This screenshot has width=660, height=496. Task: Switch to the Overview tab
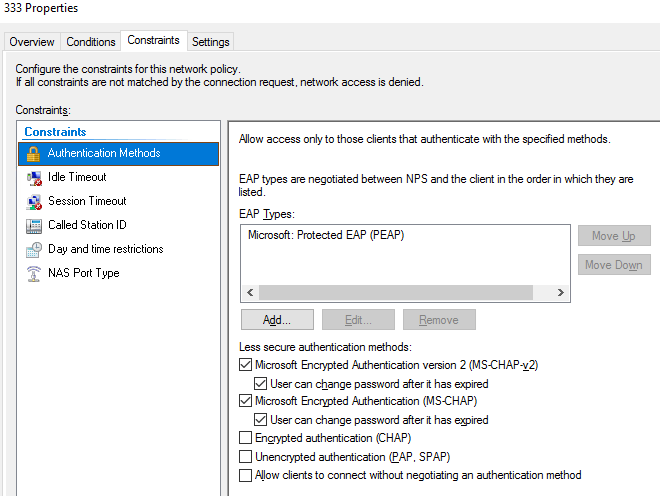click(32, 42)
